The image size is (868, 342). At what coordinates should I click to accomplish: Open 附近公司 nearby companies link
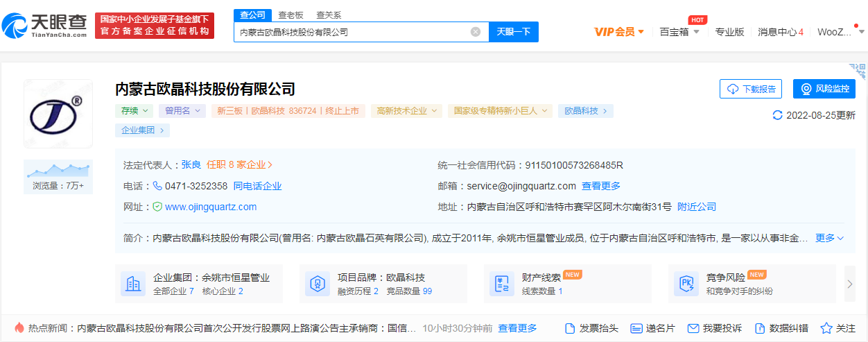click(697, 207)
